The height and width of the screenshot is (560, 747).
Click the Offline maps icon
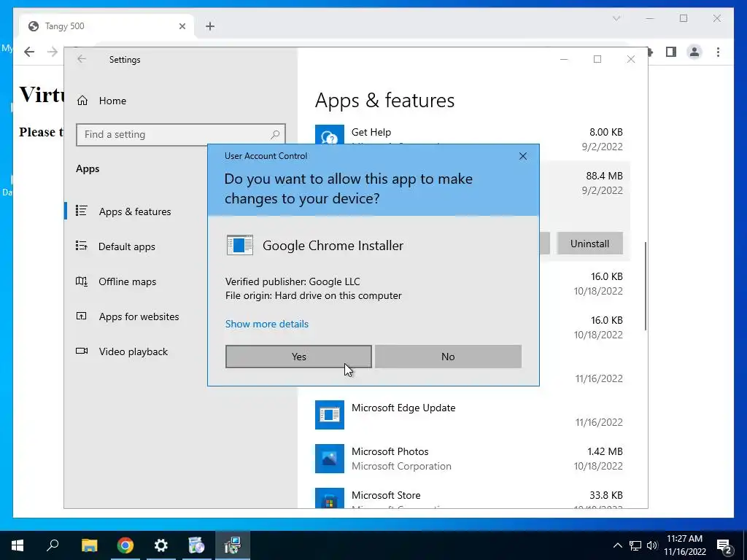[x=82, y=281]
